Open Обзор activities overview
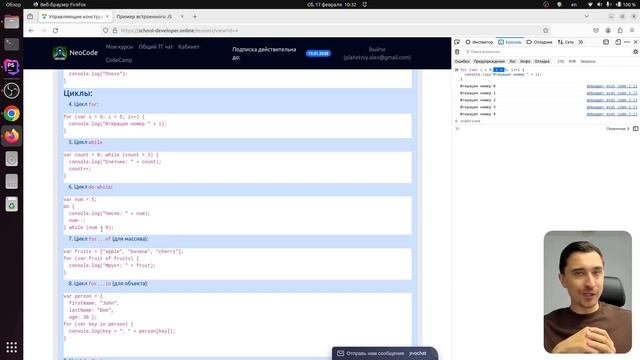 (13, 4)
